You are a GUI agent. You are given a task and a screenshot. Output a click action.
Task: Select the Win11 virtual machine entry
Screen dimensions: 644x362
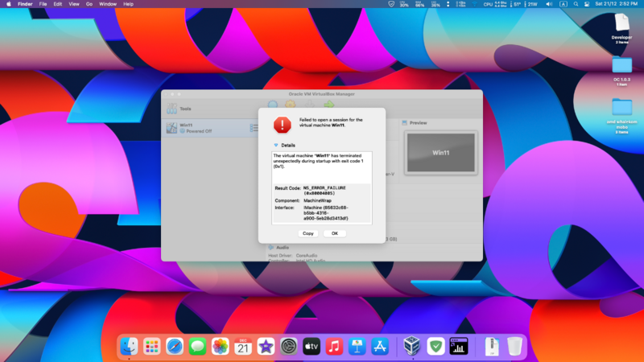209,128
